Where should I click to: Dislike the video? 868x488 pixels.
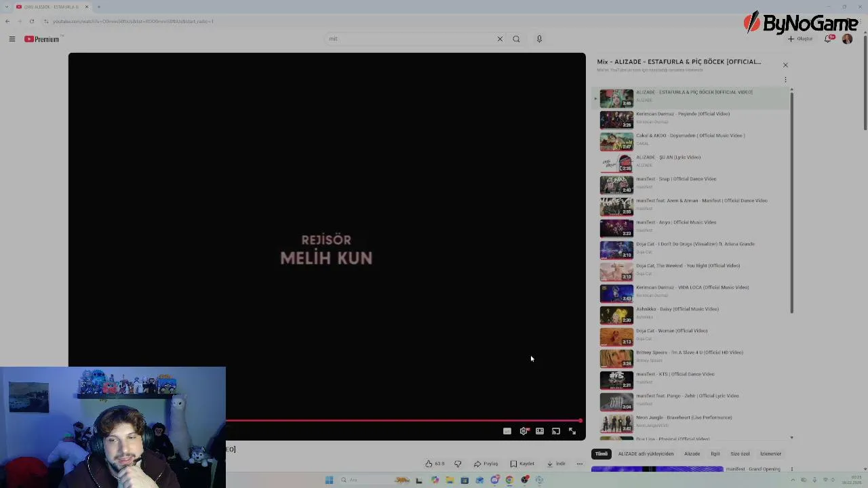[x=458, y=464]
